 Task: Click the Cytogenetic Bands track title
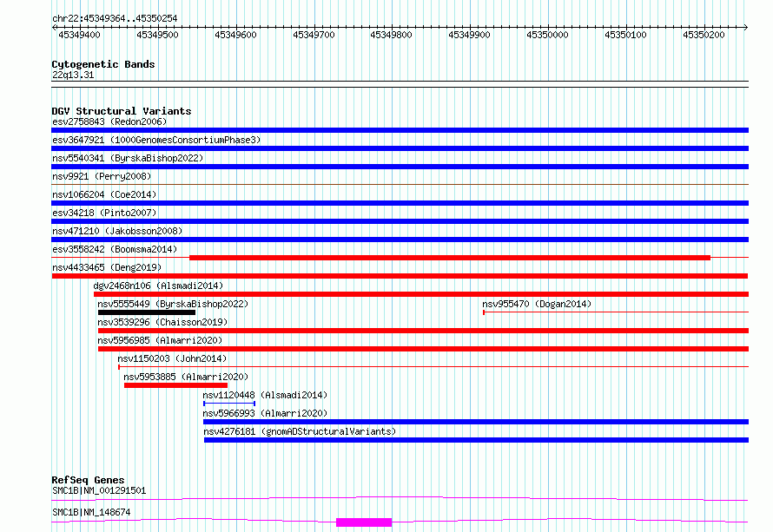[x=103, y=64]
